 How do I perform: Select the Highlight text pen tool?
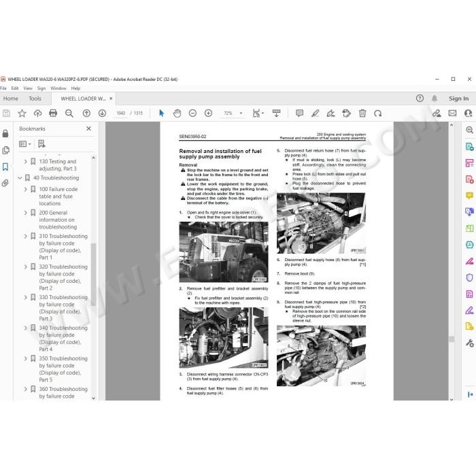[x=315, y=114]
